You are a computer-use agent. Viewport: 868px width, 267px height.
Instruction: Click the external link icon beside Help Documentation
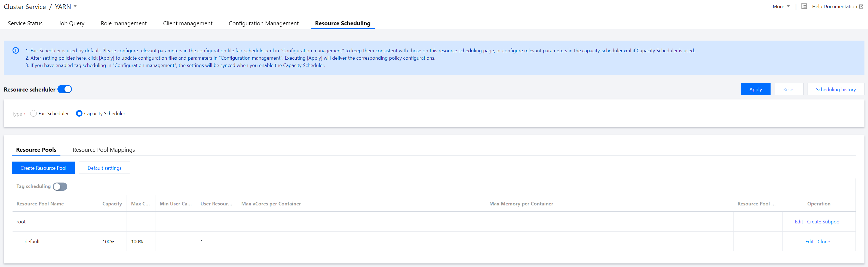click(861, 7)
